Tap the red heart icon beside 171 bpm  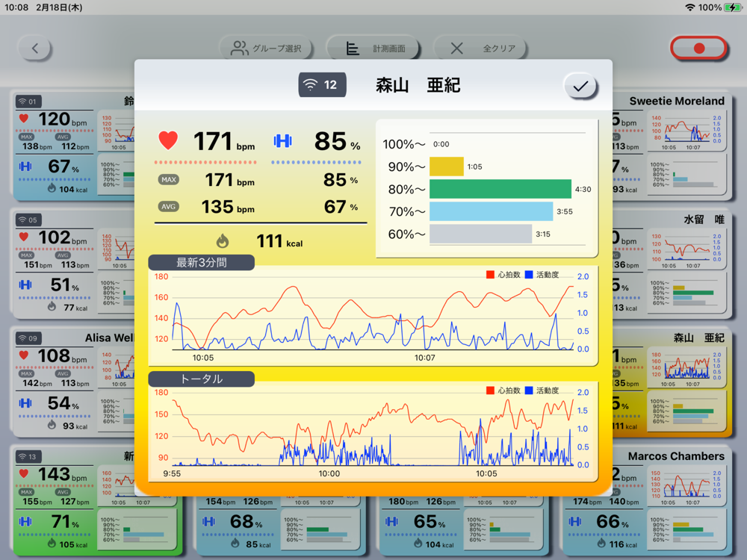(x=168, y=140)
